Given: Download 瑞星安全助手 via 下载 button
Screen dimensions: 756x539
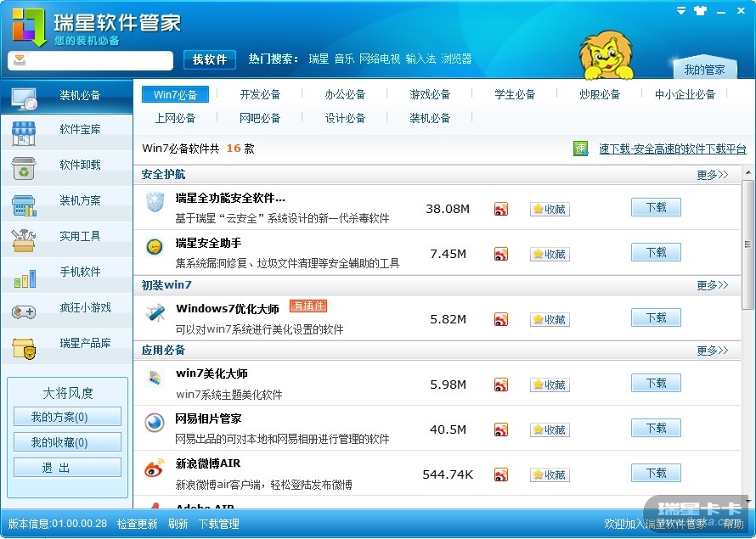Looking at the screenshot, I should coord(656,252).
